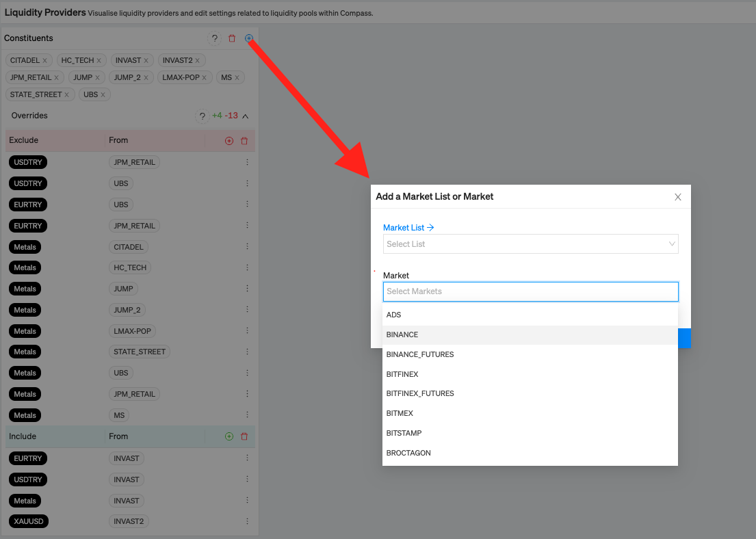Click the LMAX-POP source tag in Exclude
756x539 pixels.
(132, 331)
